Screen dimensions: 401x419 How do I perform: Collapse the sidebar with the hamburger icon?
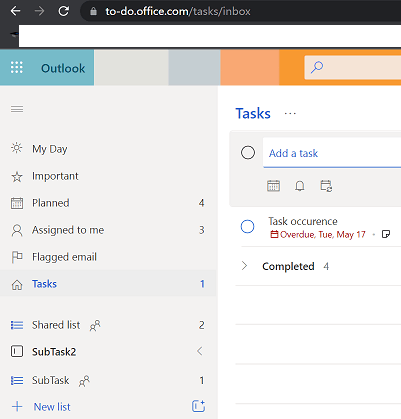17,109
